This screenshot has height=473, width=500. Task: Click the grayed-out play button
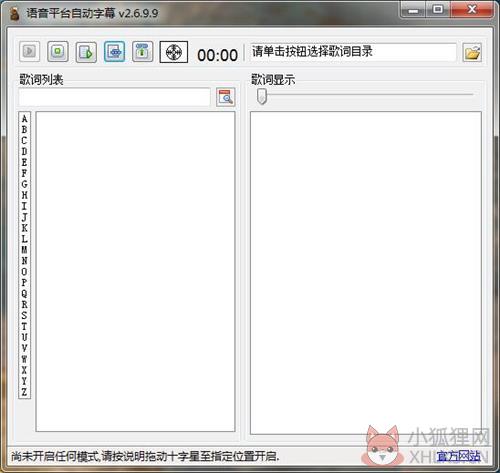pyautogui.click(x=30, y=51)
